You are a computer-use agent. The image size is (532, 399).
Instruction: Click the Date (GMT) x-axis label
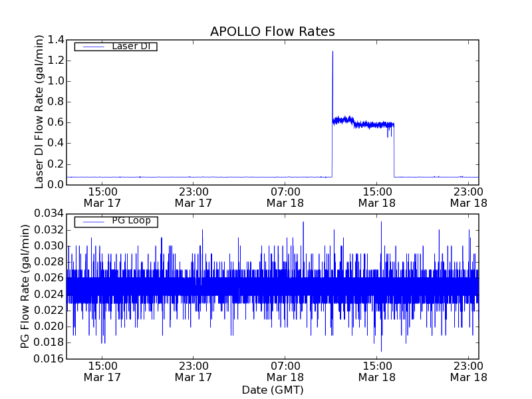(272, 390)
